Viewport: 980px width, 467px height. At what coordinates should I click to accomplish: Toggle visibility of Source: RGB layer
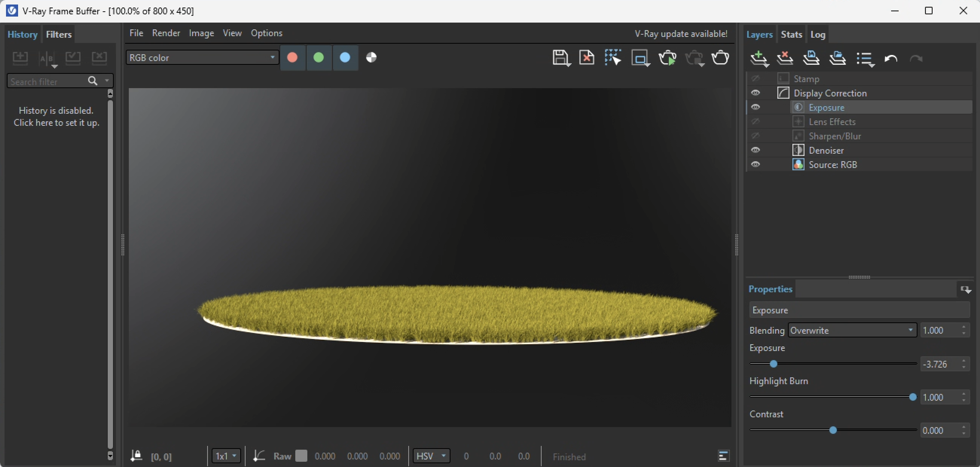click(x=755, y=165)
